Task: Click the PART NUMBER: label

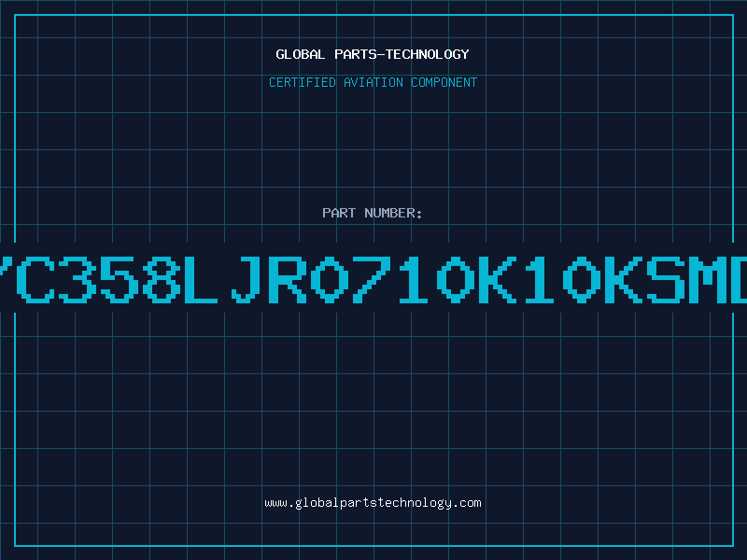Action: (x=373, y=213)
